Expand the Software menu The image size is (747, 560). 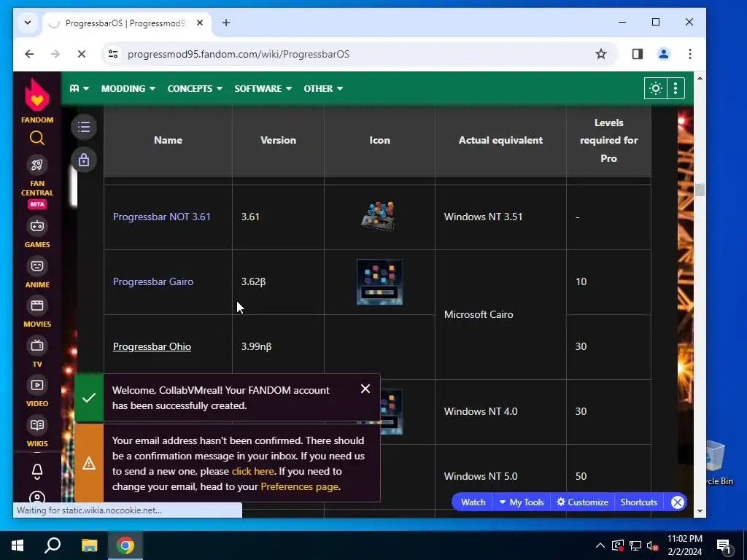(263, 88)
